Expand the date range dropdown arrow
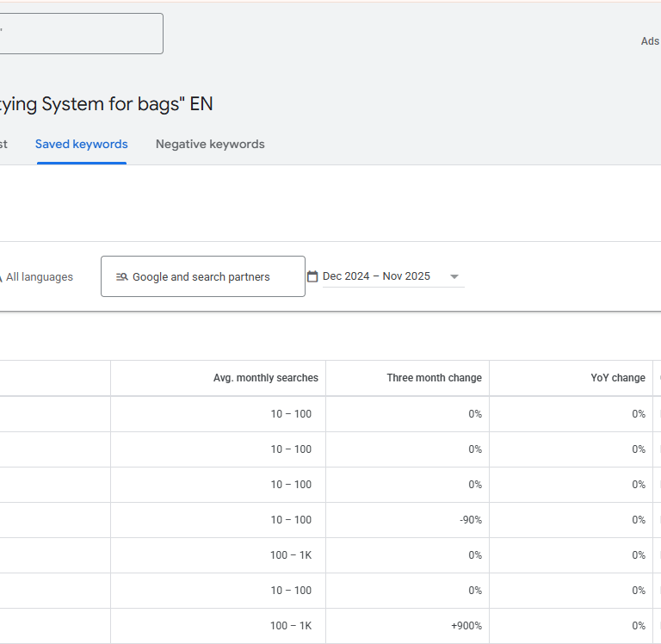 coord(454,276)
